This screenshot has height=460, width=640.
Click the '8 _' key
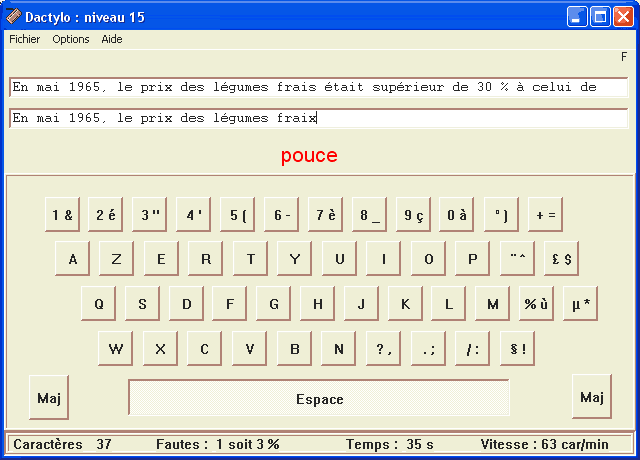coord(370,215)
